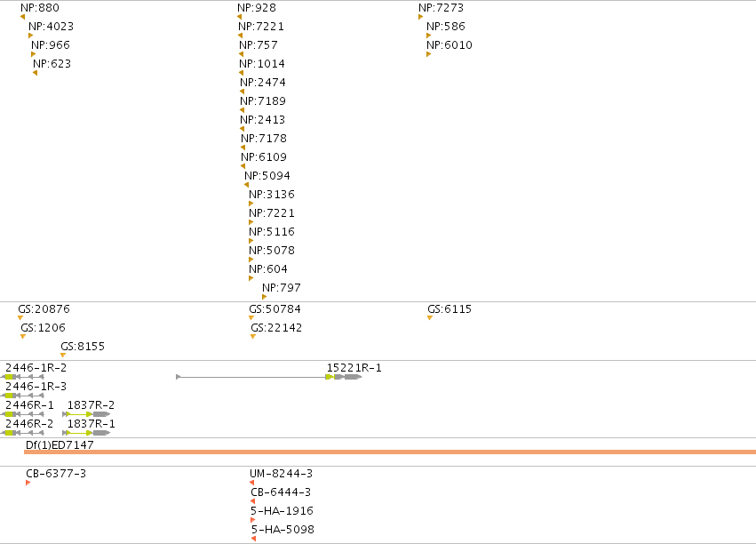
Task: Select the CB-6377-3 red arrow marker
Action: tap(28, 483)
